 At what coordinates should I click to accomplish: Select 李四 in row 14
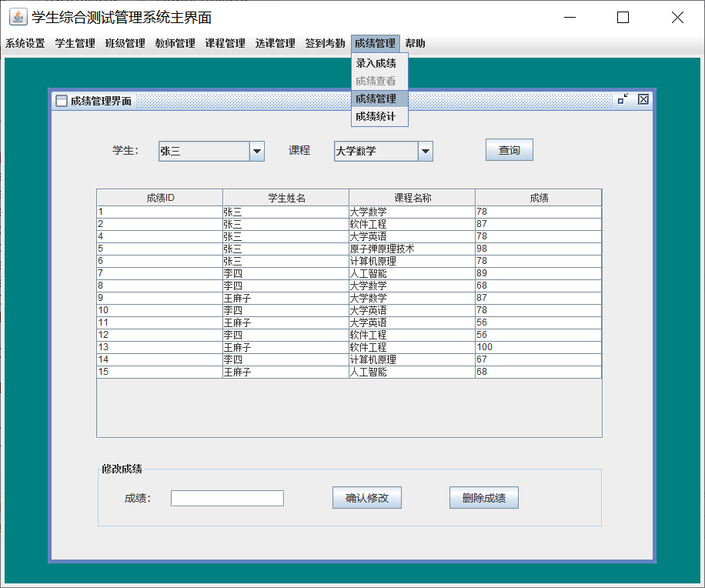pos(286,359)
